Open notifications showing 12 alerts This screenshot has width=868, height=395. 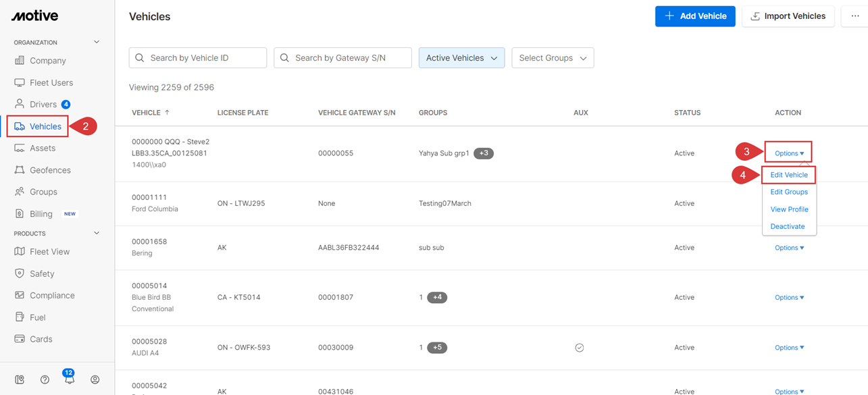[x=69, y=379]
